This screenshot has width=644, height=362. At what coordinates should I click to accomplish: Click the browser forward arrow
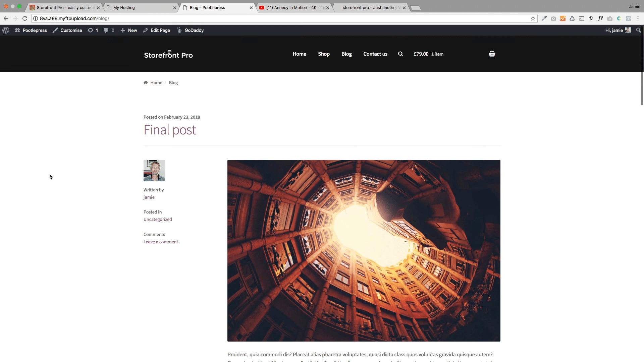pos(15,18)
